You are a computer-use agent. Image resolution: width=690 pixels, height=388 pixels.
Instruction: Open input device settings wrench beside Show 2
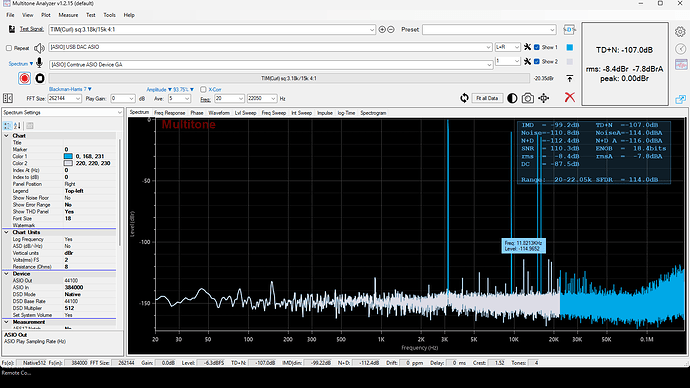pos(527,62)
